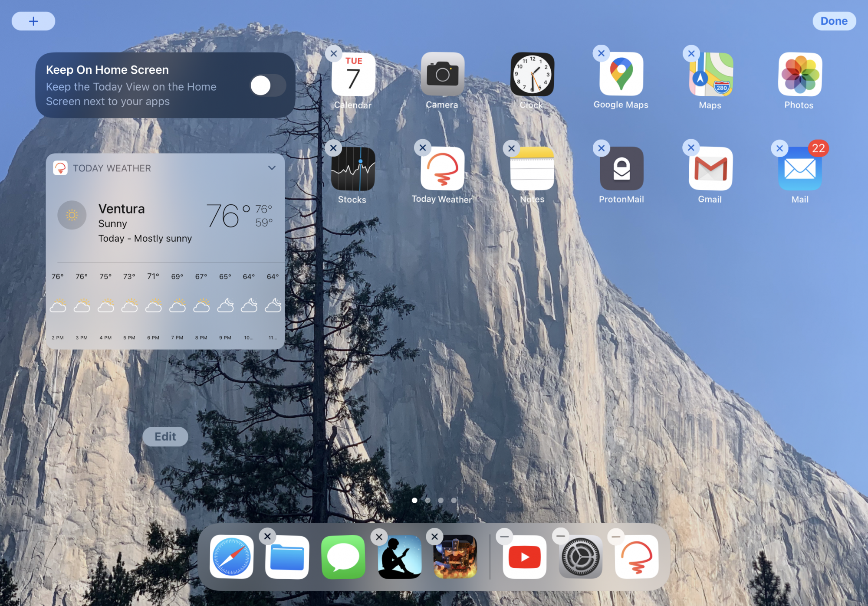Tap the Messages icon in dock
868x606 pixels.
343,557
